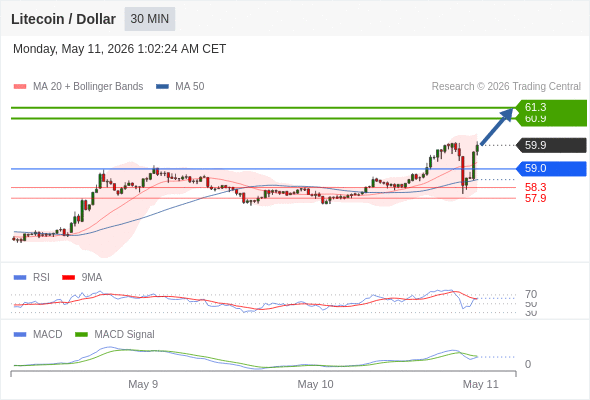
Task: Click the MACD Signal green legend swatch
Action: tap(81, 335)
